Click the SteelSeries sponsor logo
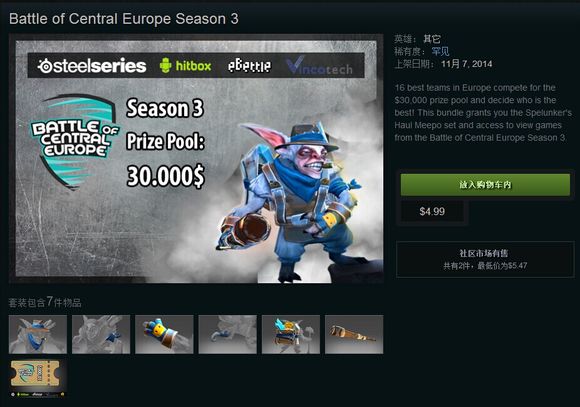The height and width of the screenshot is (407, 580). coord(92,66)
